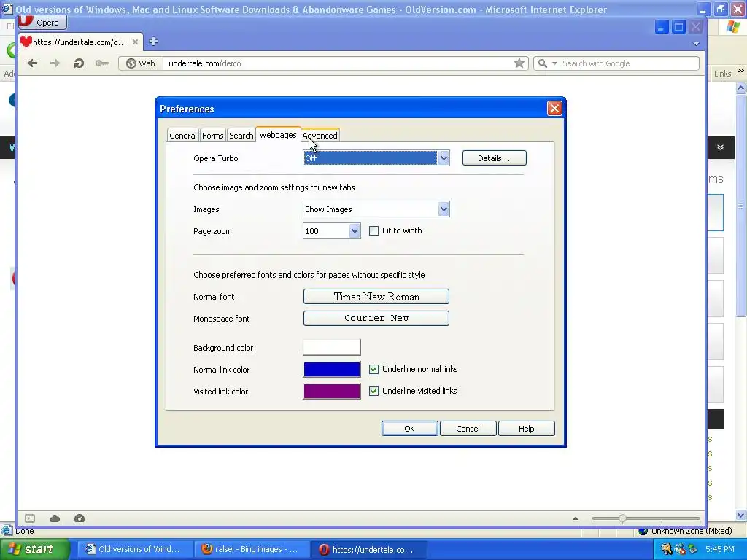Screen dimensions: 747x560
Task: Pick the Visited link color swatch
Action: [332, 392]
